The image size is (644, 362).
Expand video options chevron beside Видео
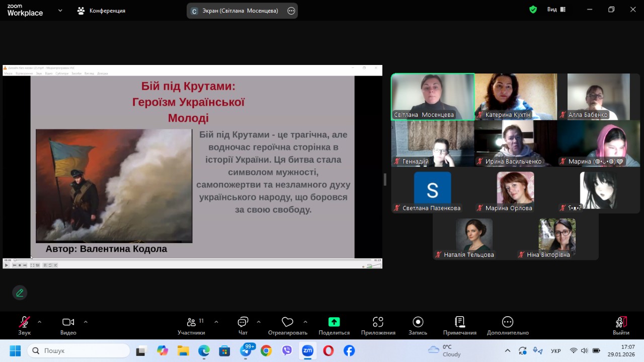86,322
